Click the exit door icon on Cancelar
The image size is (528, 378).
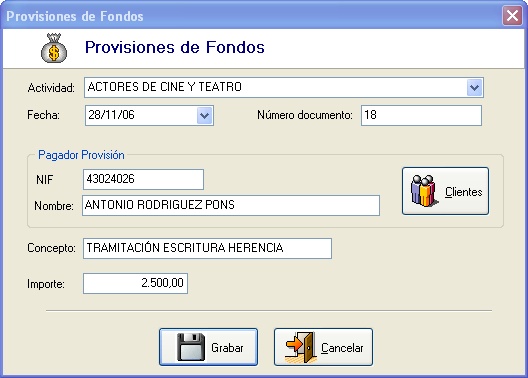point(301,347)
